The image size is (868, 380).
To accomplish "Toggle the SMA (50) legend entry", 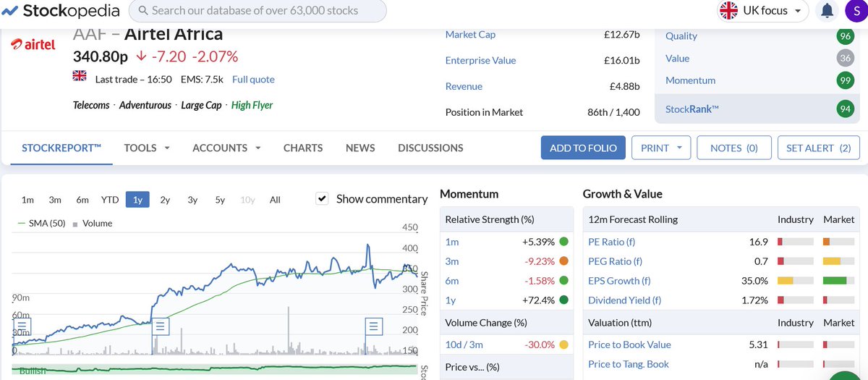I will (x=41, y=224).
